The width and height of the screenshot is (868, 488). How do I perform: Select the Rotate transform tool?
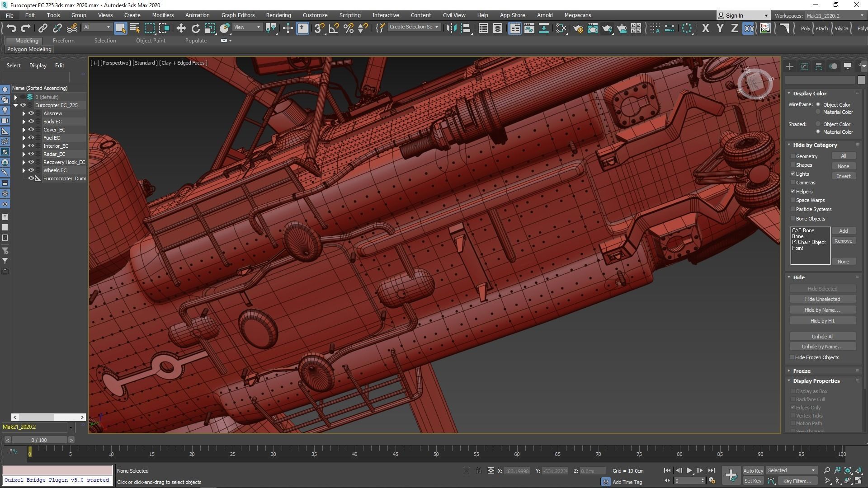pyautogui.click(x=195, y=28)
